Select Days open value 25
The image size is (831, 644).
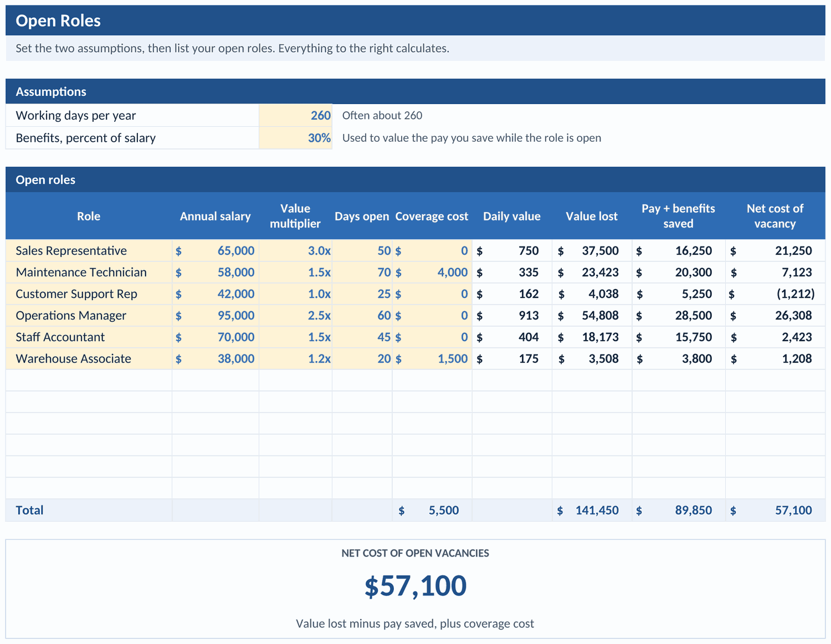pos(362,293)
